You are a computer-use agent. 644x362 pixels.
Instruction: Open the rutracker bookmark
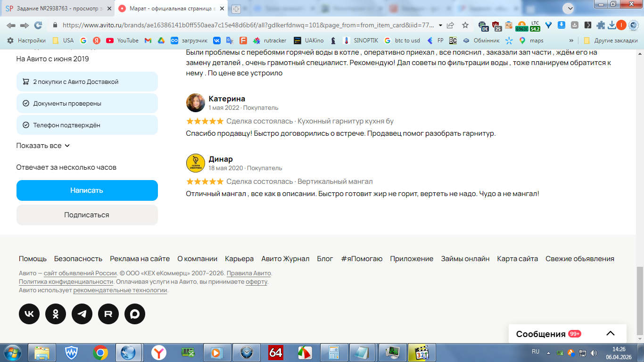click(270, 41)
